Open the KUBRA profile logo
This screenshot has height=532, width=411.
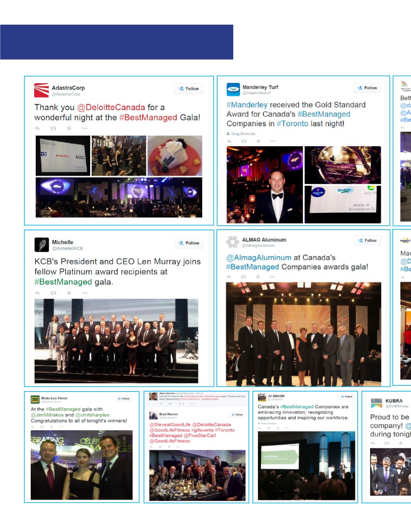376,403
